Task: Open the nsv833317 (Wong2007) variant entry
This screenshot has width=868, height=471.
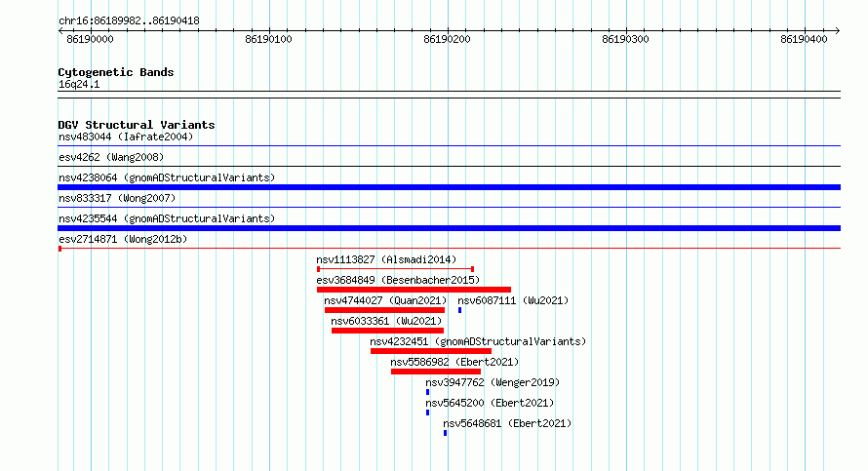Action: (x=117, y=198)
